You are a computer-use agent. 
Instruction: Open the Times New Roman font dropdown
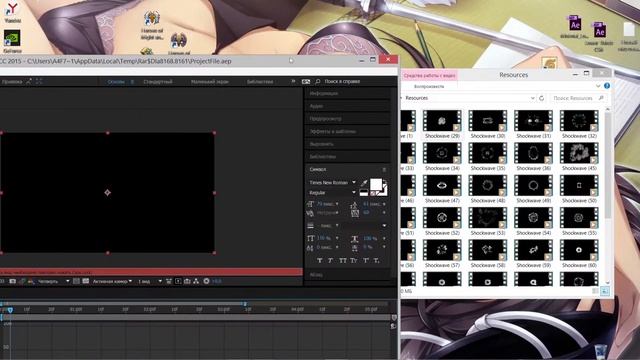point(354,182)
